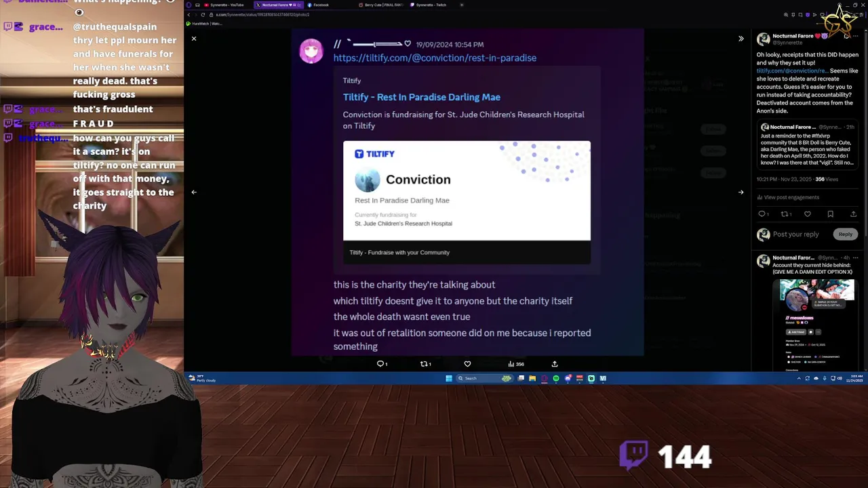This screenshot has width=868, height=488.
Task: Close the photo viewer with the X
Action: coord(194,39)
